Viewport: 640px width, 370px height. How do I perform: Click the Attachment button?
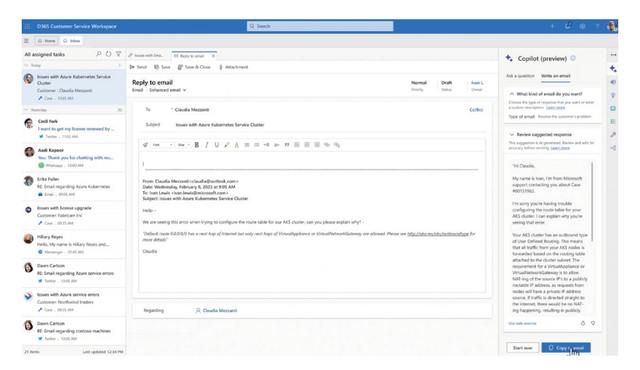233,67
